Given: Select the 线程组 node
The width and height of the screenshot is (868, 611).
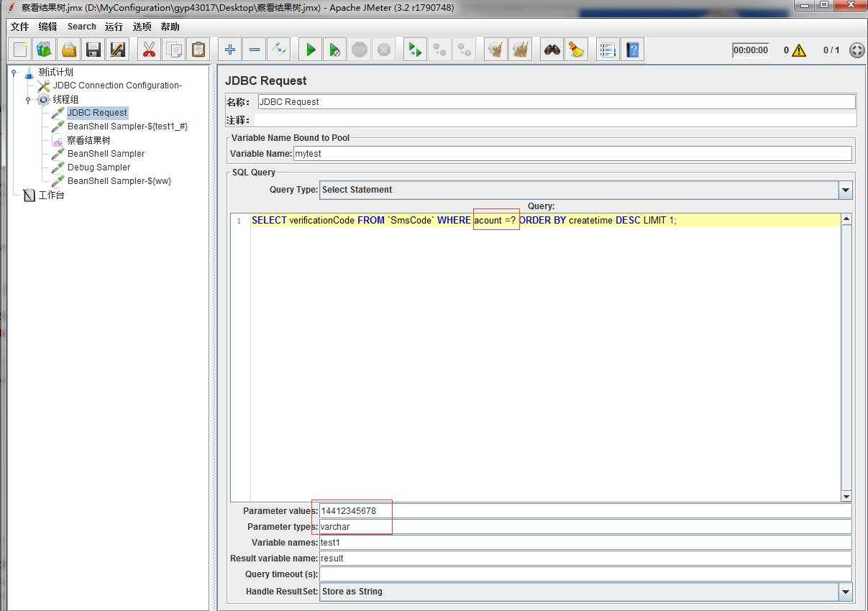Looking at the screenshot, I should click(x=65, y=99).
